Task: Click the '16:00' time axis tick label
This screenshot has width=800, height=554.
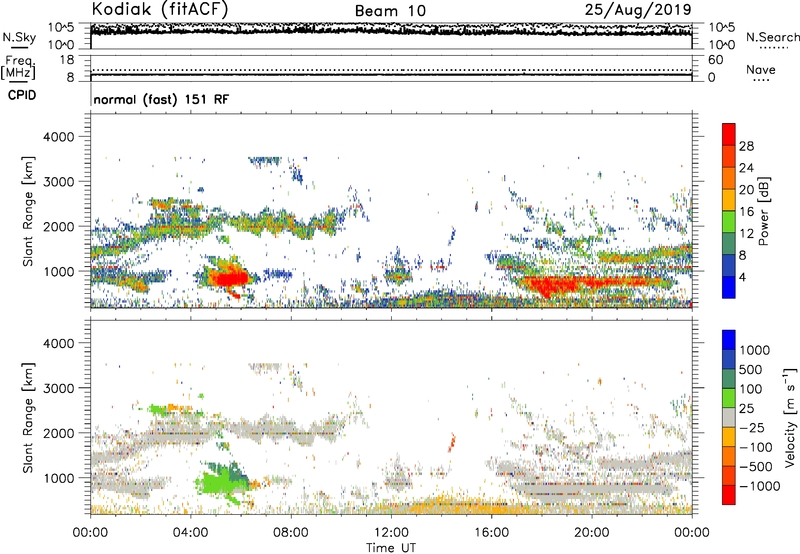Action: click(x=491, y=533)
